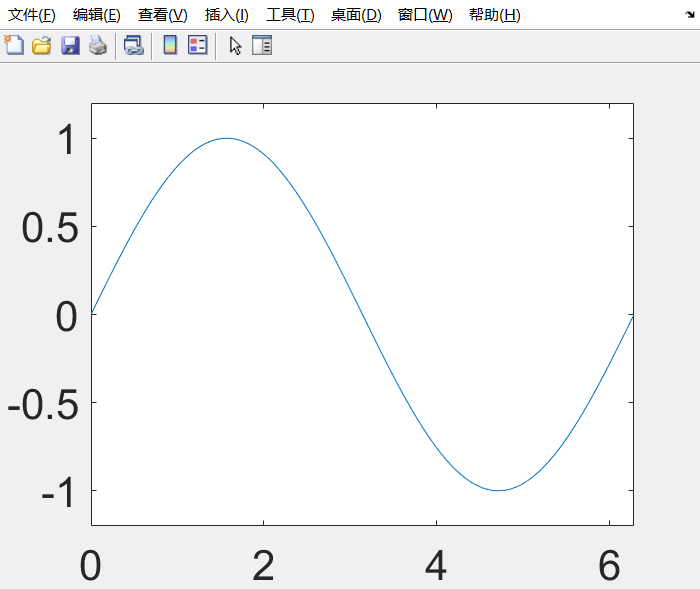Viewport: 700px width, 589px height.
Task: Click y-axis tick label 0.5
Action: click(x=50, y=228)
